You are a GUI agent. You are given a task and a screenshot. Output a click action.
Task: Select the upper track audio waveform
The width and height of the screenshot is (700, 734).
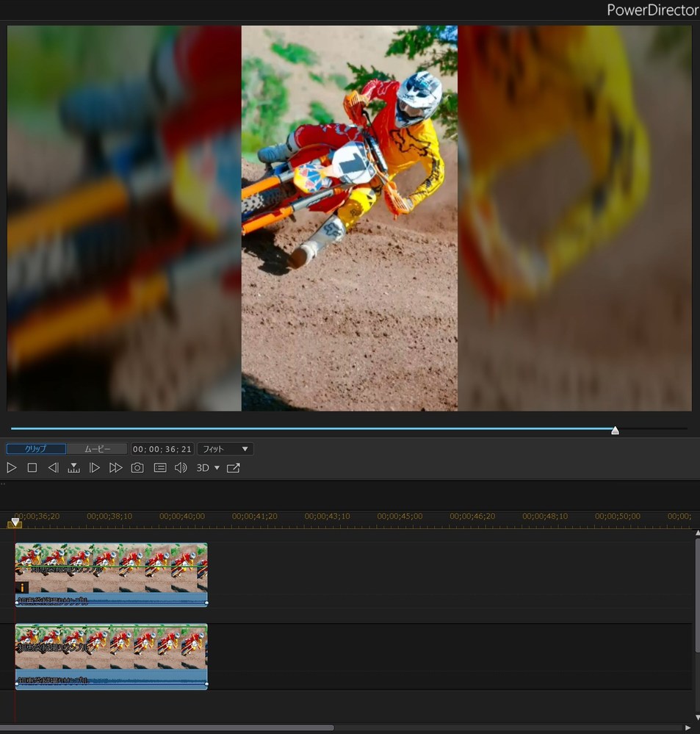pos(112,600)
